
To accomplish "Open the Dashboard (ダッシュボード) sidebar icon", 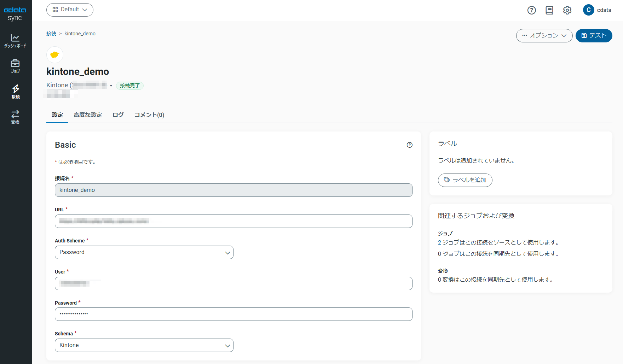I will click(x=15, y=41).
